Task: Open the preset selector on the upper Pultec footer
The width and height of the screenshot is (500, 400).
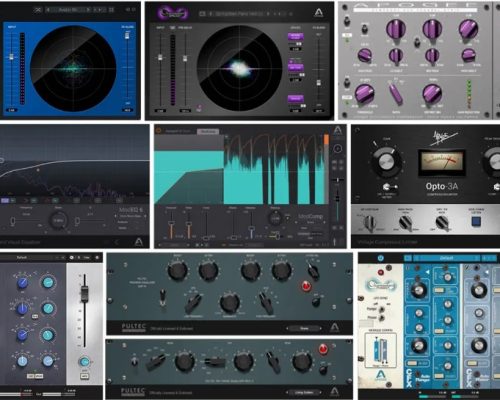Action: (x=304, y=328)
